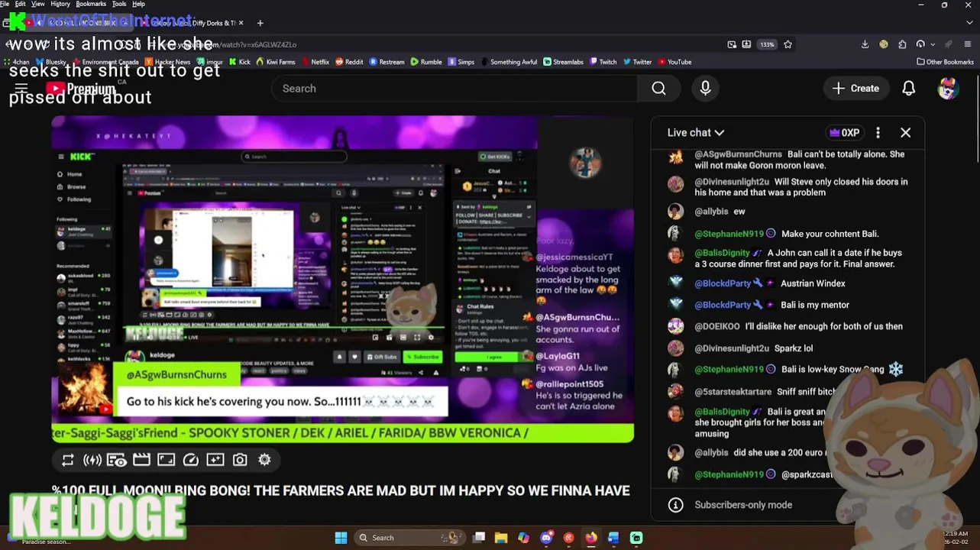Viewport: 980px width, 550px height.
Task: Click the audio boost icon under the video
Action: (x=92, y=460)
